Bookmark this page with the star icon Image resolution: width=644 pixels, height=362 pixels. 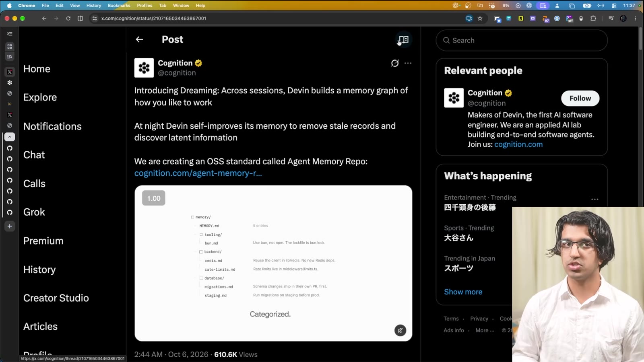(x=480, y=19)
